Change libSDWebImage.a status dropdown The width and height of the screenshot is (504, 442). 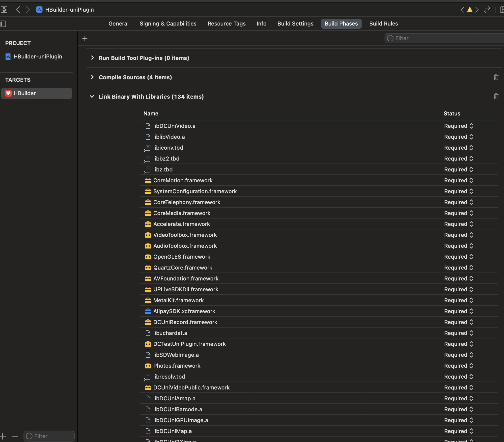(x=459, y=355)
